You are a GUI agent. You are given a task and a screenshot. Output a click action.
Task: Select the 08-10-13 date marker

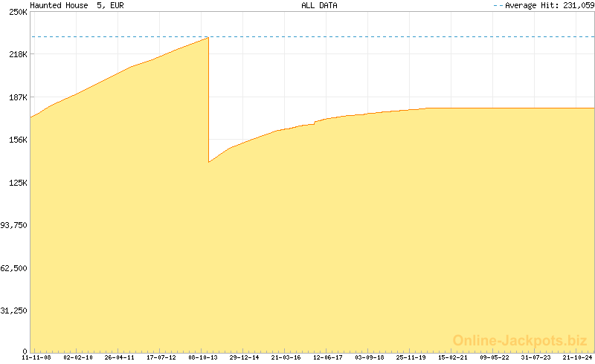coord(203,357)
